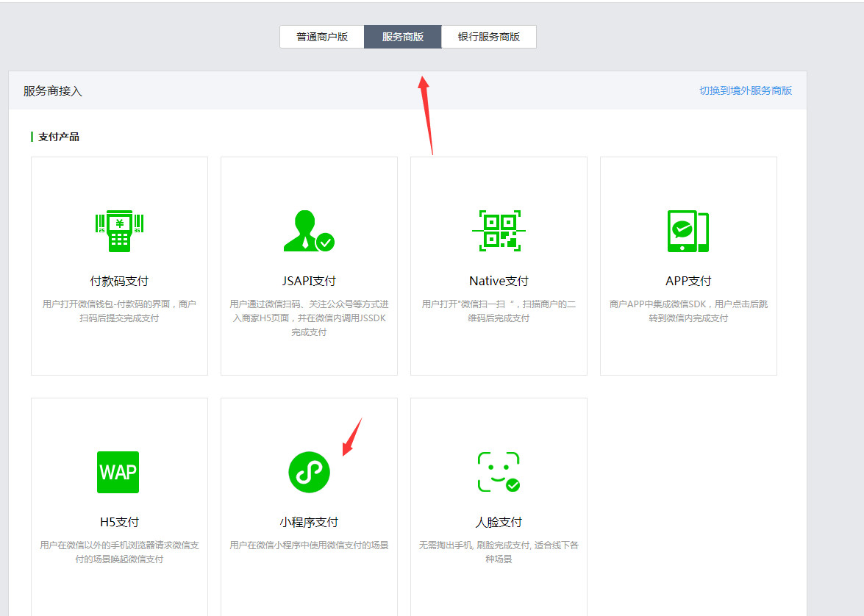Open the 小程序支付 title link
Viewport: 864px width, 616px height.
tap(309, 523)
